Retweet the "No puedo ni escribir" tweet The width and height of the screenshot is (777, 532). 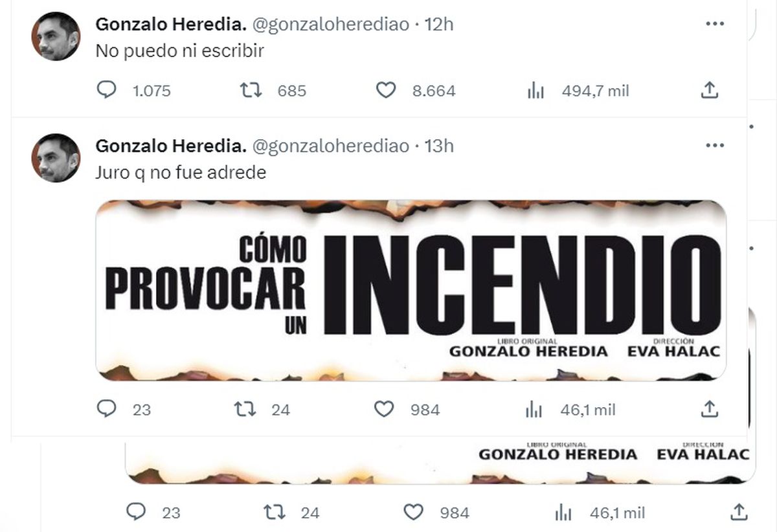(x=251, y=91)
